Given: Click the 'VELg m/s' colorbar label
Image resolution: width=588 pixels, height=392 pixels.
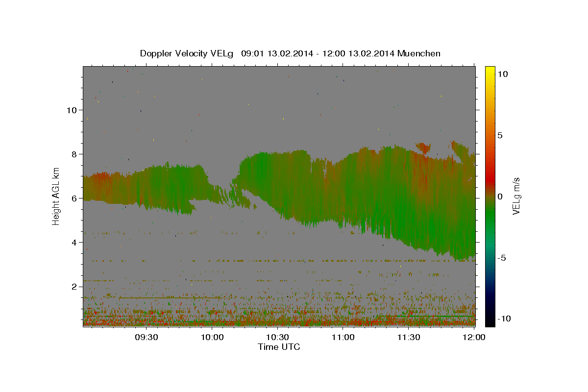Looking at the screenshot, I should [516, 196].
